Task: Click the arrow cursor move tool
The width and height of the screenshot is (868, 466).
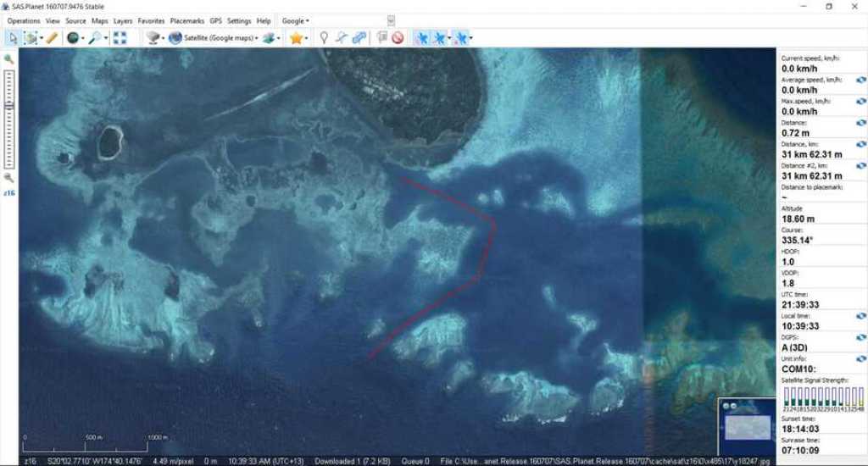Action: click(x=13, y=38)
